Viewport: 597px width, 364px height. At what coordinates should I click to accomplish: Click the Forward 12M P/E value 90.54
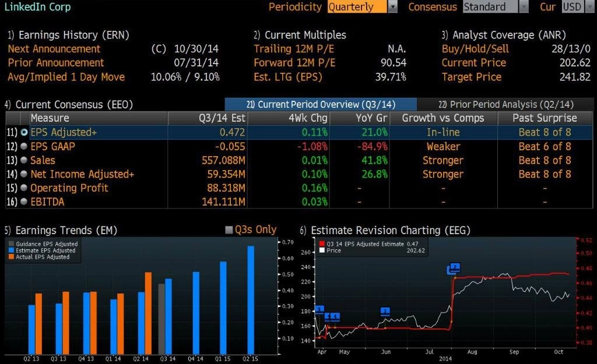click(x=394, y=63)
